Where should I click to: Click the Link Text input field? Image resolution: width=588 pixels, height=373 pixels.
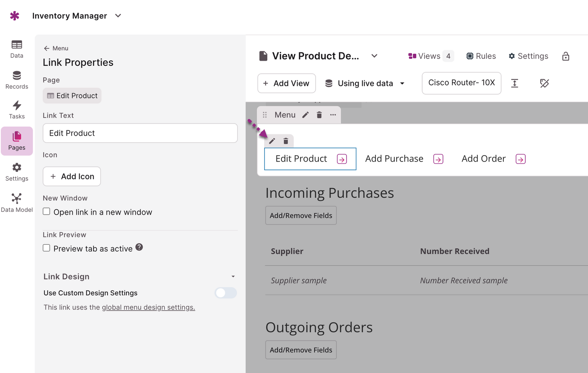pyautogui.click(x=140, y=133)
